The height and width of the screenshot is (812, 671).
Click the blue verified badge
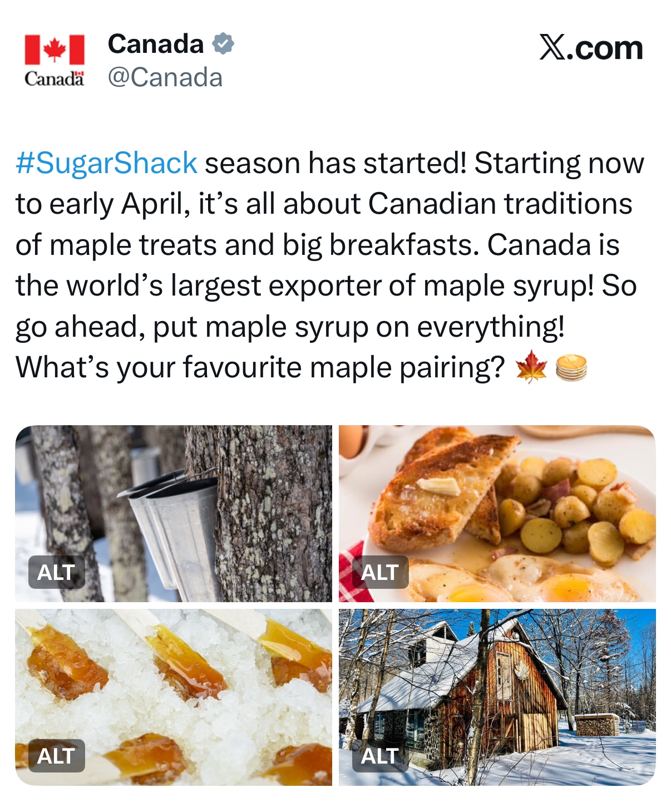click(x=223, y=43)
